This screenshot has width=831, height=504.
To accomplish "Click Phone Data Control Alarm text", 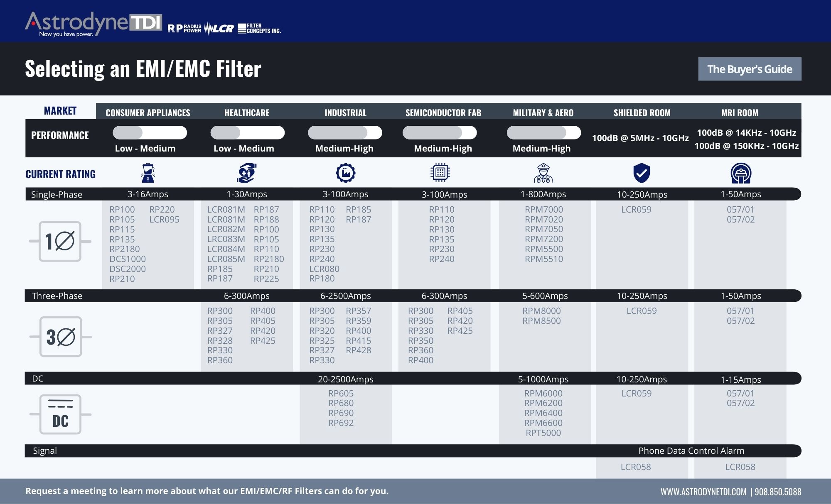I will pyautogui.click(x=691, y=450).
